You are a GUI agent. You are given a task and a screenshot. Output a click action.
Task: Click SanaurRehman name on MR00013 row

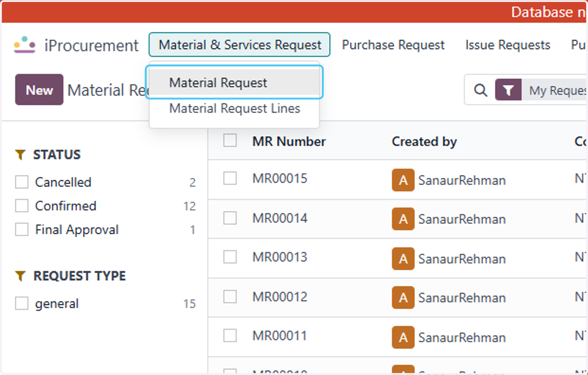[x=462, y=259]
